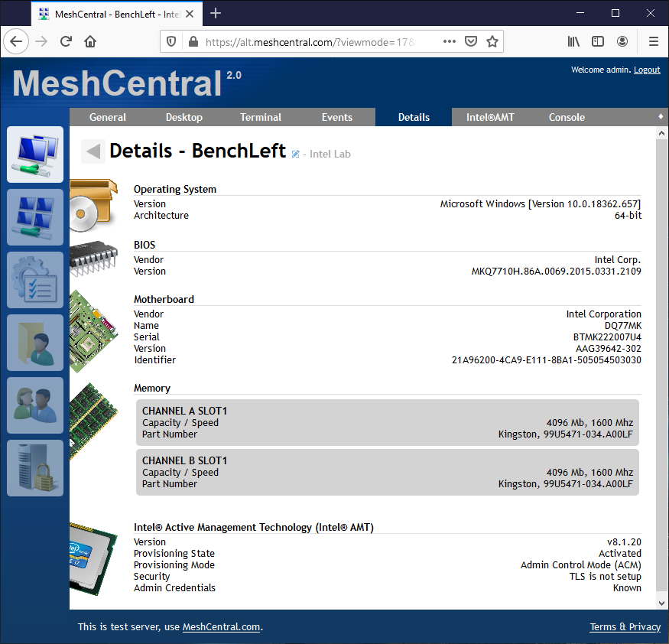Switch to the General tab

click(108, 117)
